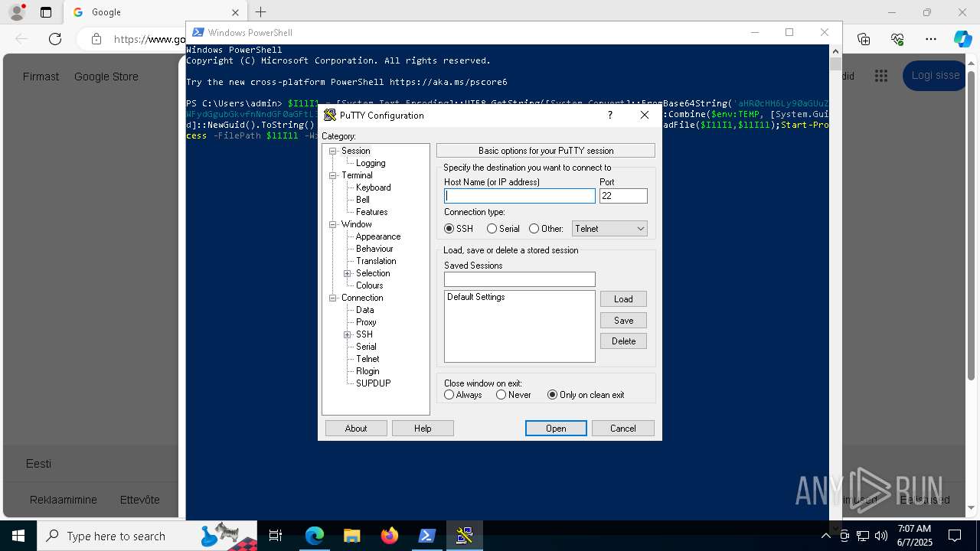Open the Telnet connection type dropdown
Image resolution: width=980 pixels, height=551 pixels.
(609, 229)
